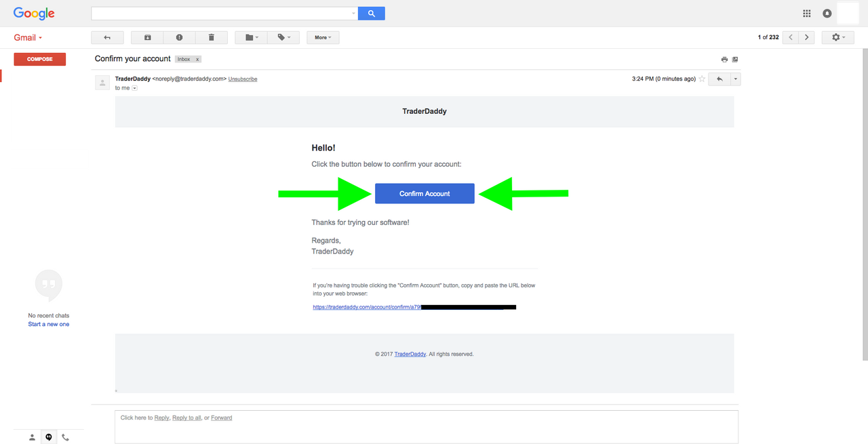Viewport: 868px width, 444px height.
Task: Open the traderdaddy.com confirm URL link
Action: (x=367, y=307)
